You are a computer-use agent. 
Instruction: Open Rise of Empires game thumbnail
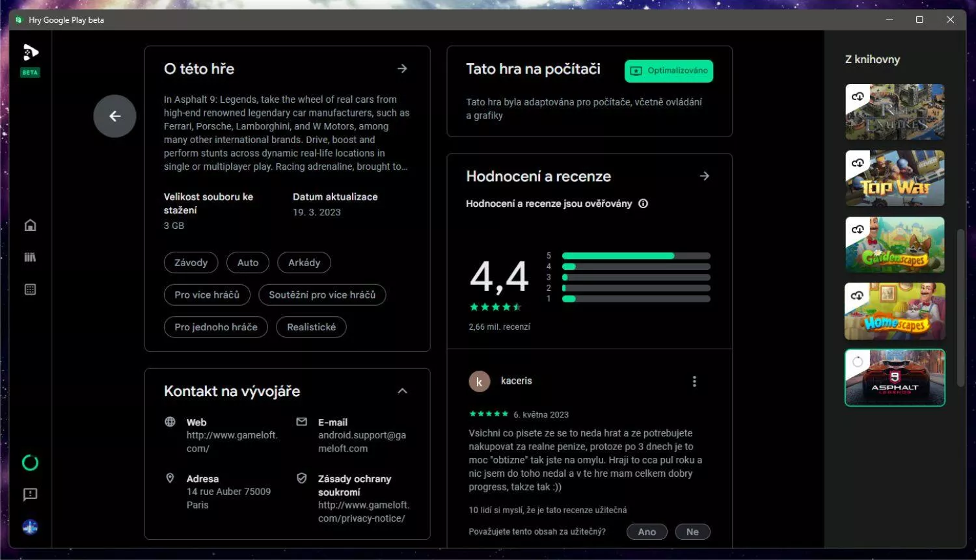895,112
